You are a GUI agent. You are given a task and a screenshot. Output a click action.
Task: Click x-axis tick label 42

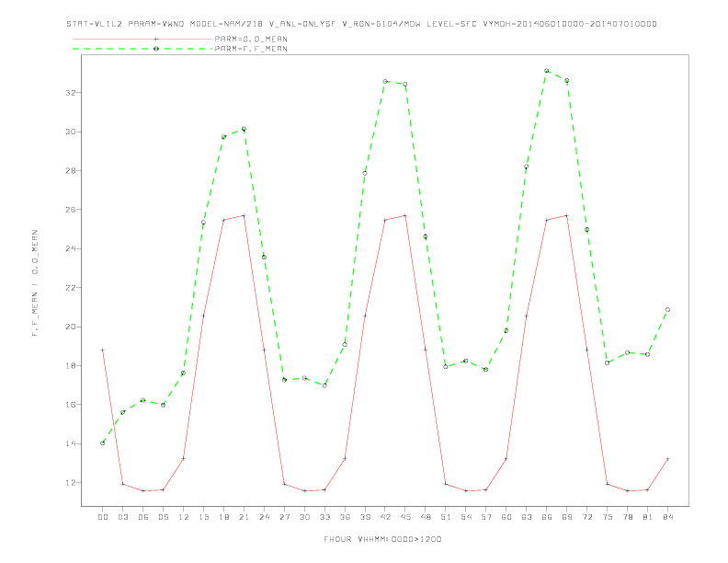(385, 517)
